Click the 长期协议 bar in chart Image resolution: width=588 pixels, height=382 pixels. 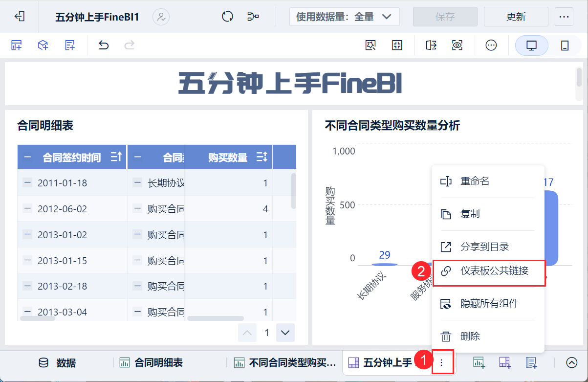point(385,265)
